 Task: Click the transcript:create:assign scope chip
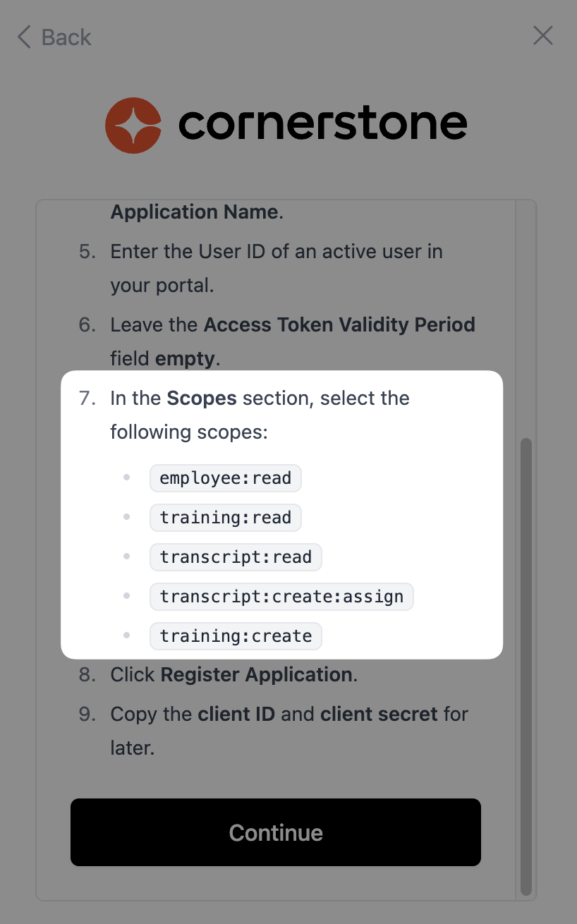coord(281,597)
